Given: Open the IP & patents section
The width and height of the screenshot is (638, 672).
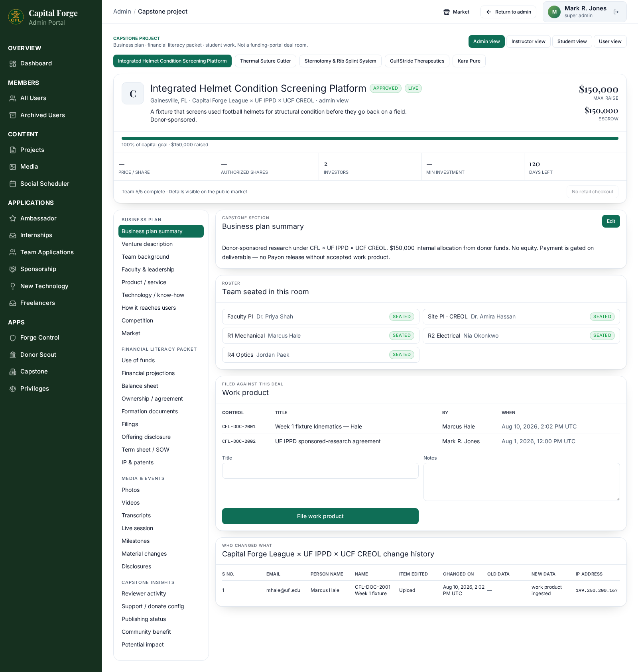Looking at the screenshot, I should 161,462.
